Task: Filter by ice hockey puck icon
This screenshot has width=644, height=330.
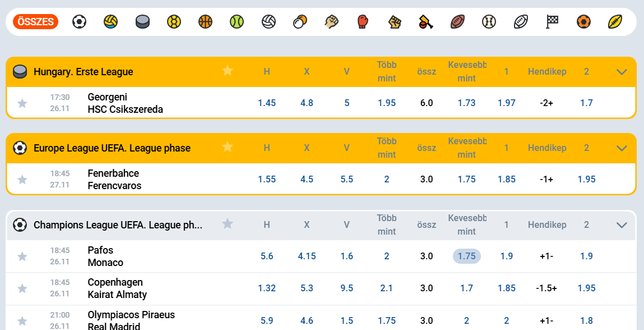Action: coord(142,22)
